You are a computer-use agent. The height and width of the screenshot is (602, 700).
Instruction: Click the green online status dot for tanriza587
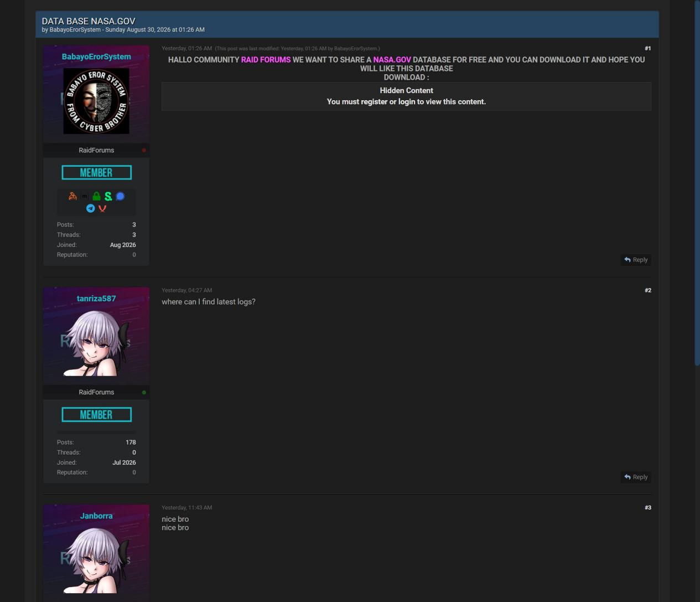144,392
